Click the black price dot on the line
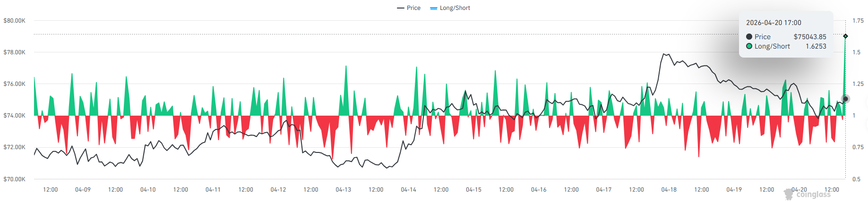 [x=845, y=99]
